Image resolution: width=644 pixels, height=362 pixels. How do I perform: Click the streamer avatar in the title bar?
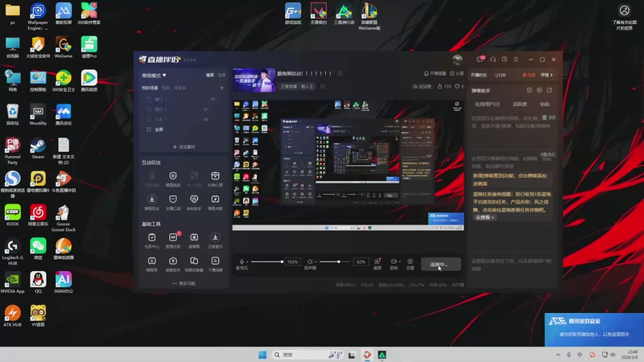(457, 60)
